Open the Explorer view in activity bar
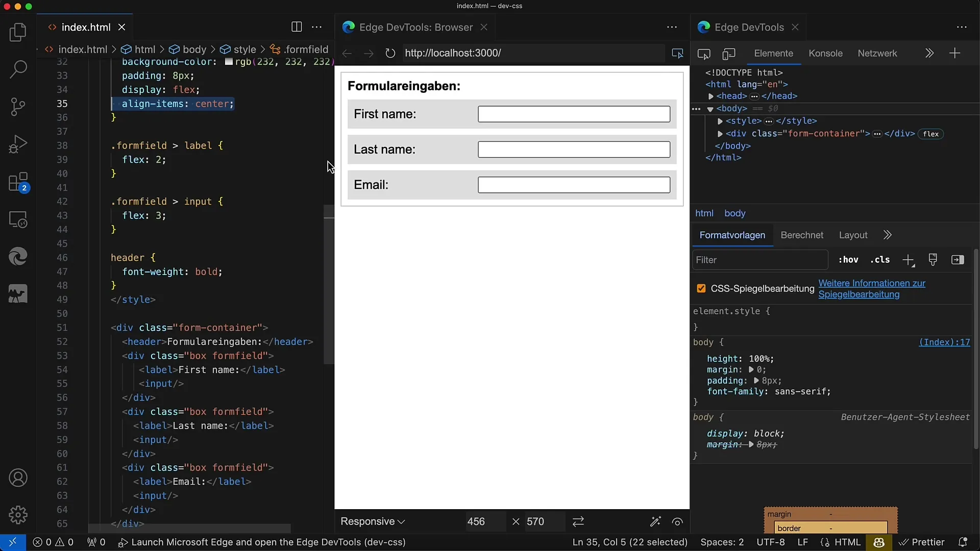The width and height of the screenshot is (980, 551). tap(18, 32)
